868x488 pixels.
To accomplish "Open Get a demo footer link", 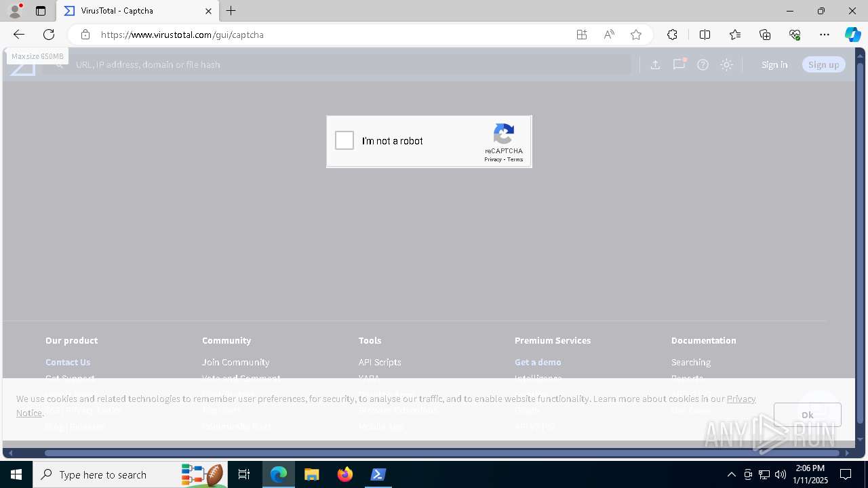I will pos(538,362).
